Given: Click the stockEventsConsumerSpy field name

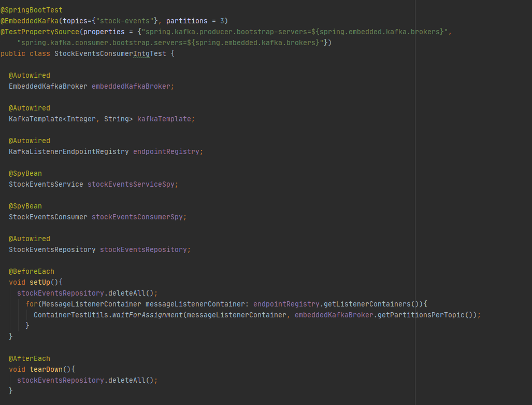Looking at the screenshot, I should 137,217.
